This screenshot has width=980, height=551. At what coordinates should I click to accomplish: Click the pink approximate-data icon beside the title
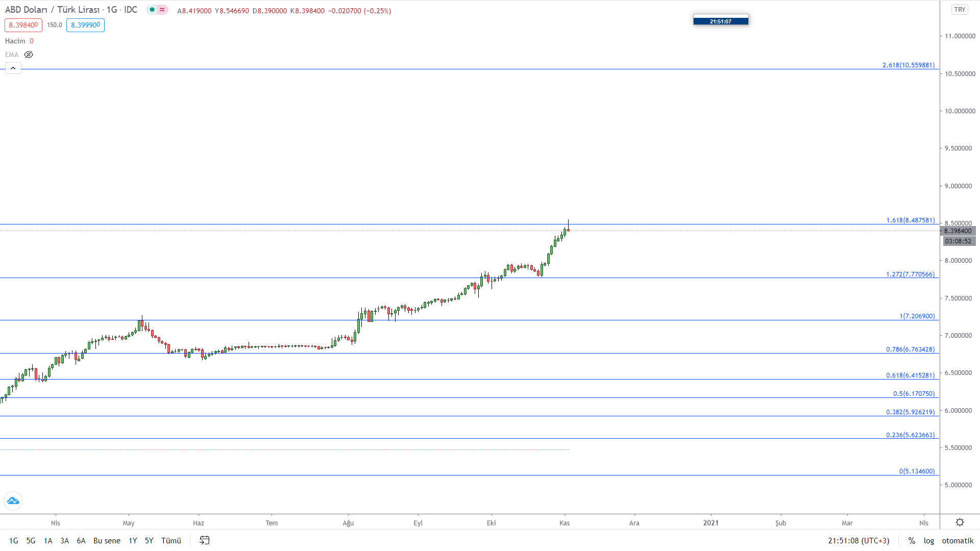[x=162, y=10]
